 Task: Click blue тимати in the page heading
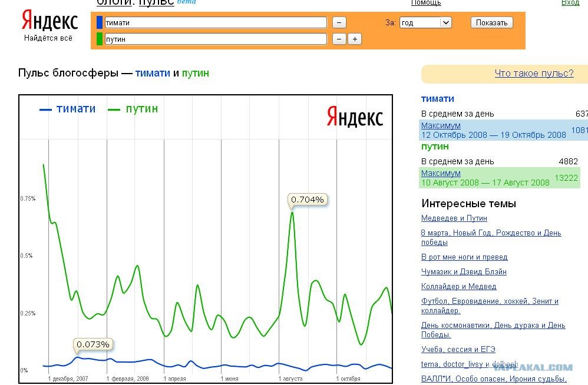pos(153,73)
